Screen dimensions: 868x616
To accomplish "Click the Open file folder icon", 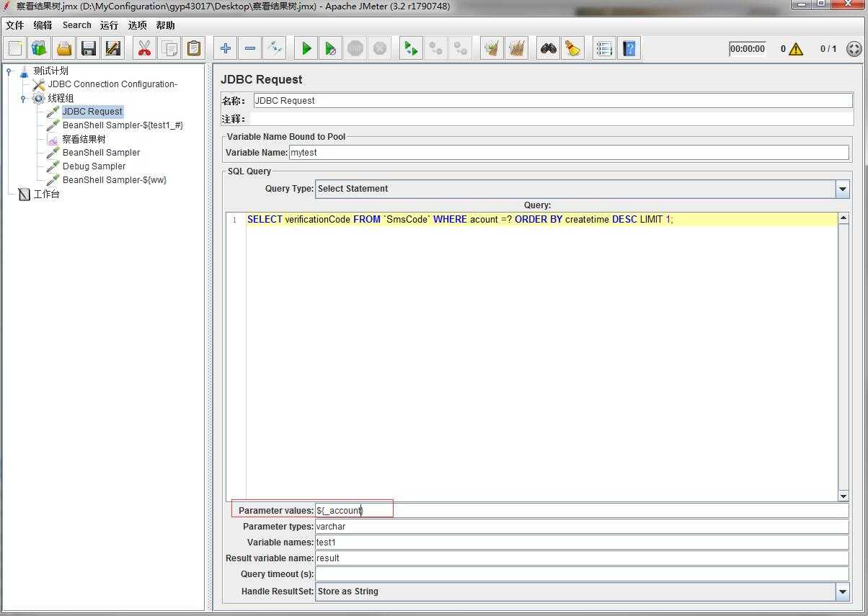I will pos(64,49).
